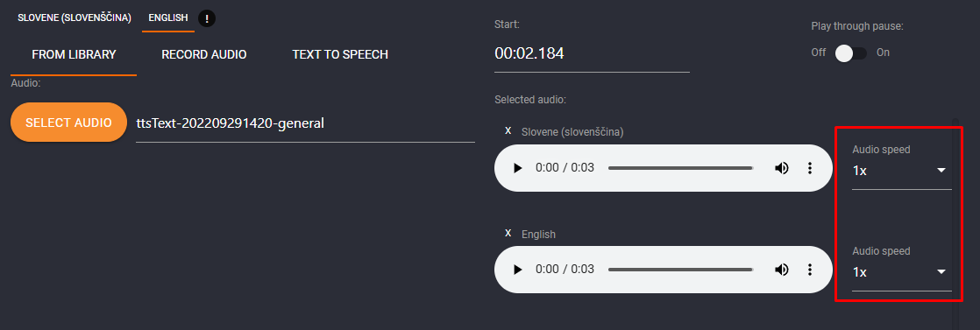Mute the English audio player

tap(781, 270)
